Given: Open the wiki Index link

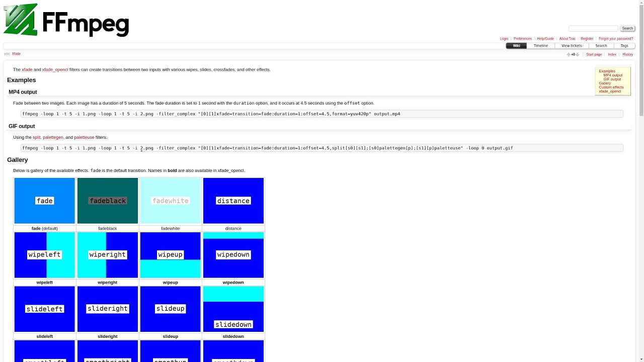Looking at the screenshot, I should tap(612, 54).
